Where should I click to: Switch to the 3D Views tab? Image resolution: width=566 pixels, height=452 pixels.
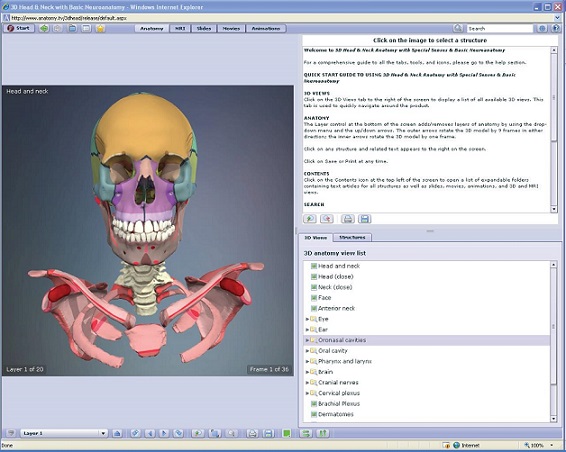(x=315, y=238)
